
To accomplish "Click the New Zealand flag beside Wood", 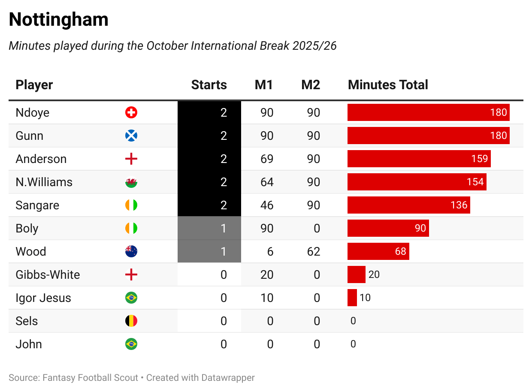I will pos(131,252).
